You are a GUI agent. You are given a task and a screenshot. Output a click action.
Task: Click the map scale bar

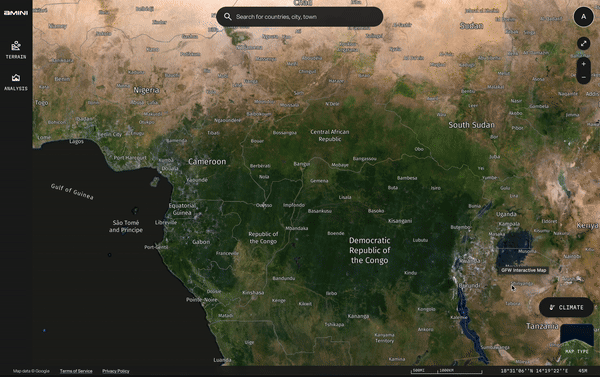pyautogui.click(x=447, y=371)
